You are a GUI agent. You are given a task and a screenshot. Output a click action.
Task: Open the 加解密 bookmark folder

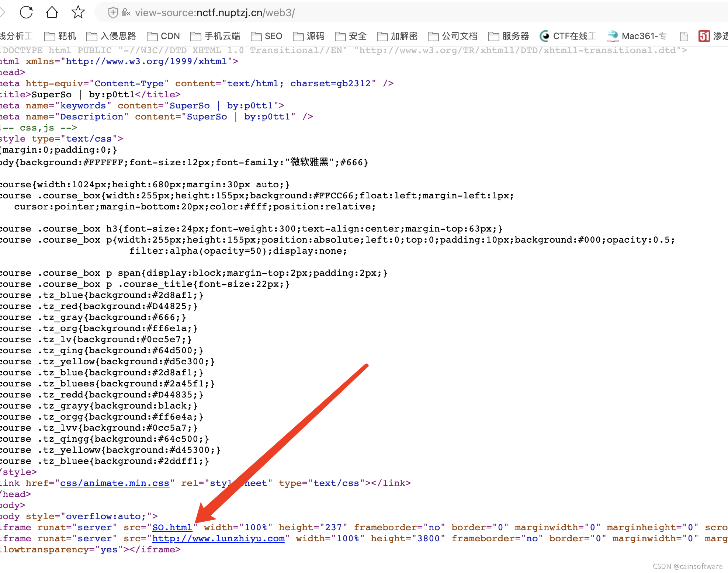click(x=398, y=36)
